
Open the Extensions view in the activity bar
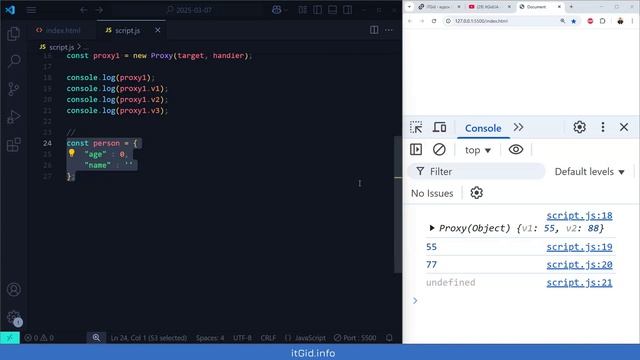tap(13, 144)
